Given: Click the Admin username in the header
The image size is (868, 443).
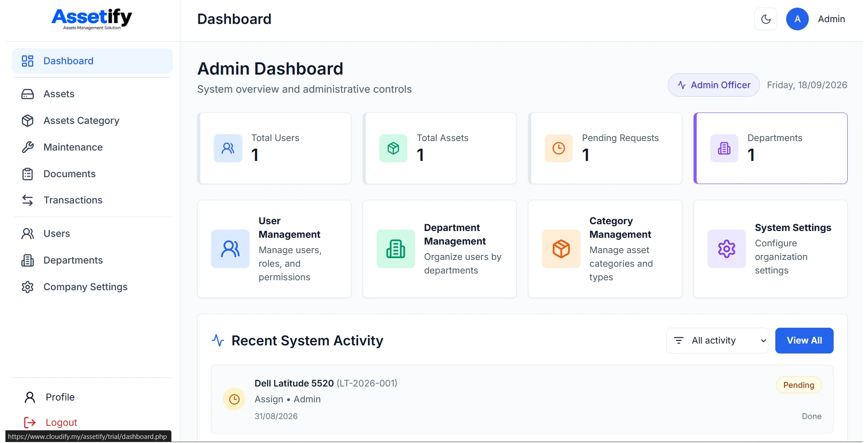Looking at the screenshot, I should pyautogui.click(x=831, y=19).
